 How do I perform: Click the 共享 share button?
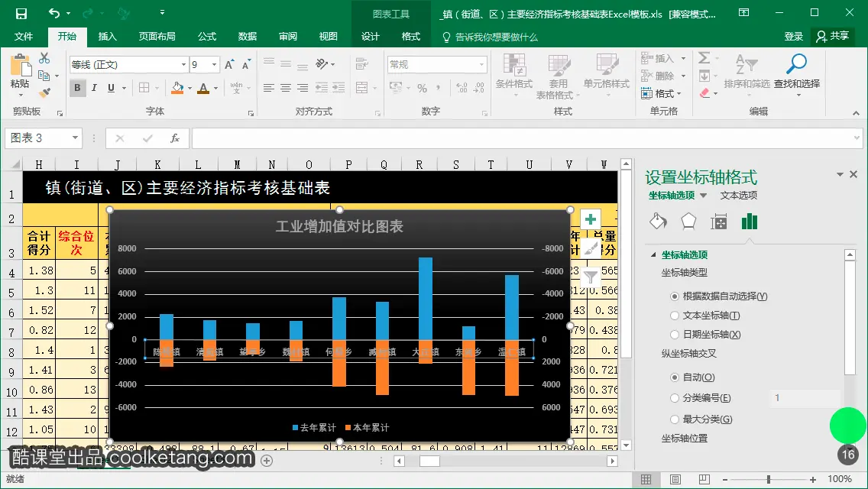tap(833, 37)
